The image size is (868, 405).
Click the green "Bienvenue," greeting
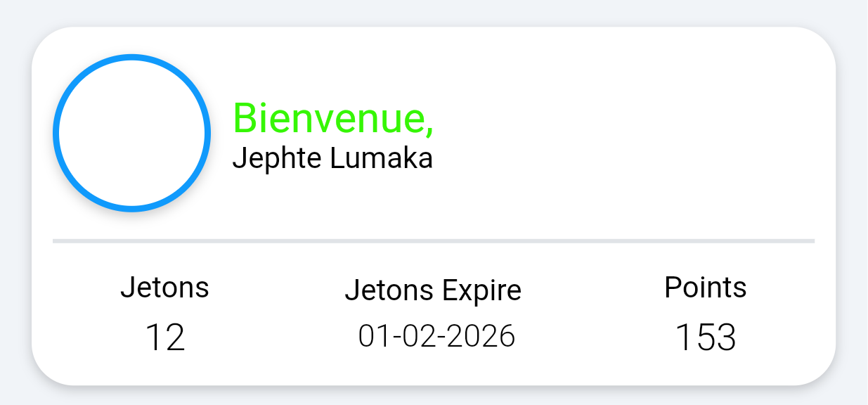(x=333, y=117)
